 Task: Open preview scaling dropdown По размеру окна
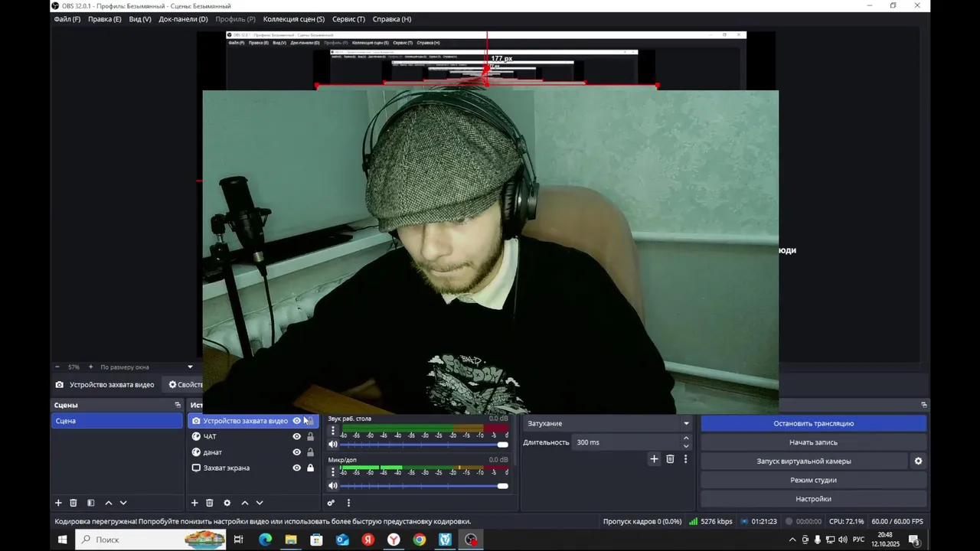coord(145,367)
